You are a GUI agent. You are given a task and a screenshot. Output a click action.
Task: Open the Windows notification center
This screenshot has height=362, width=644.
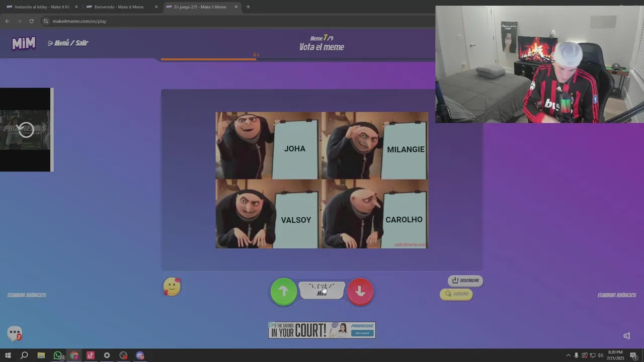click(633, 355)
